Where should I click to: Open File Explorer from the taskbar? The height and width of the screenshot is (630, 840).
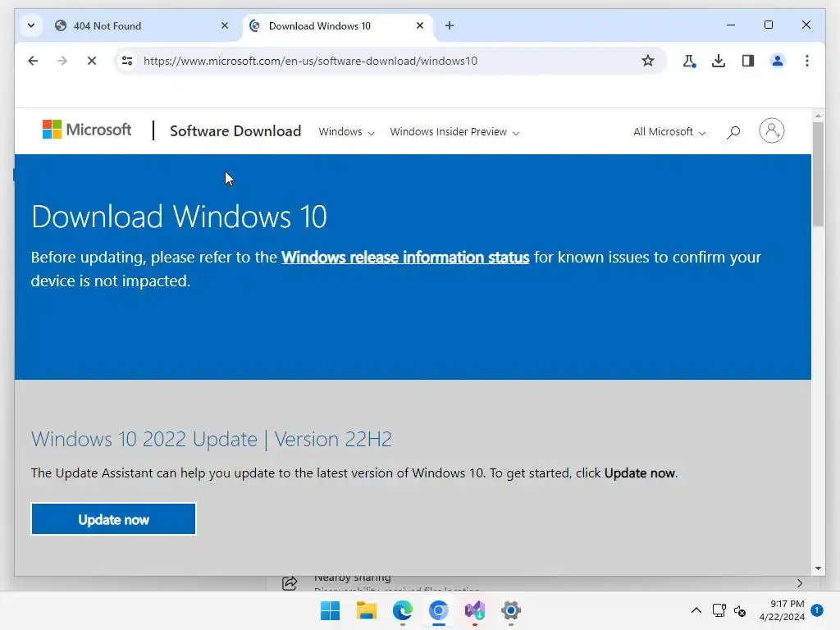[x=367, y=610]
